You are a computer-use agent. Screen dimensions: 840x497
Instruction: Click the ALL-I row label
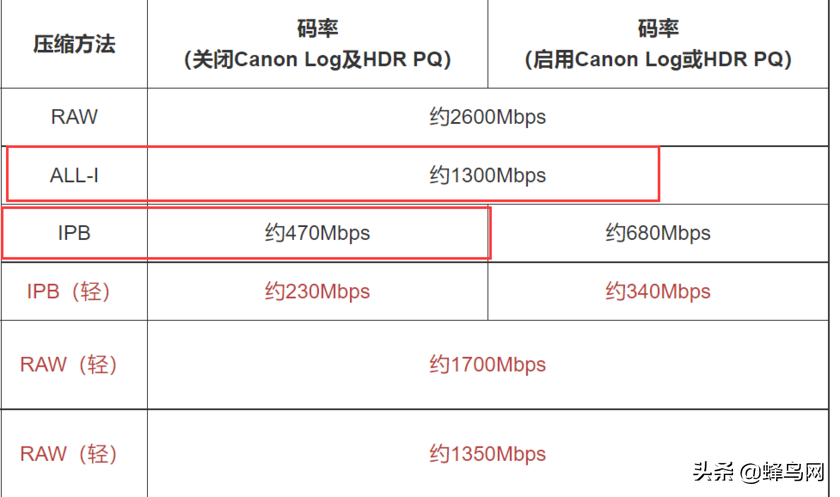point(74,176)
